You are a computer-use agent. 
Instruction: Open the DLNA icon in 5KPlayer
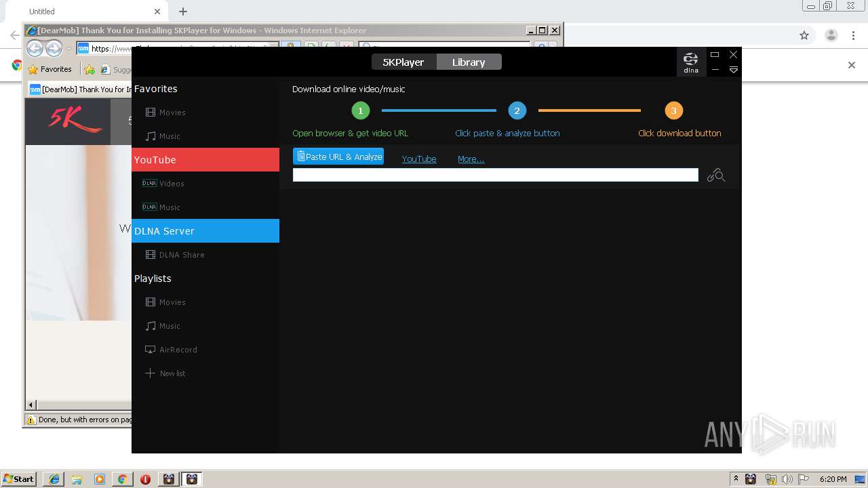690,62
